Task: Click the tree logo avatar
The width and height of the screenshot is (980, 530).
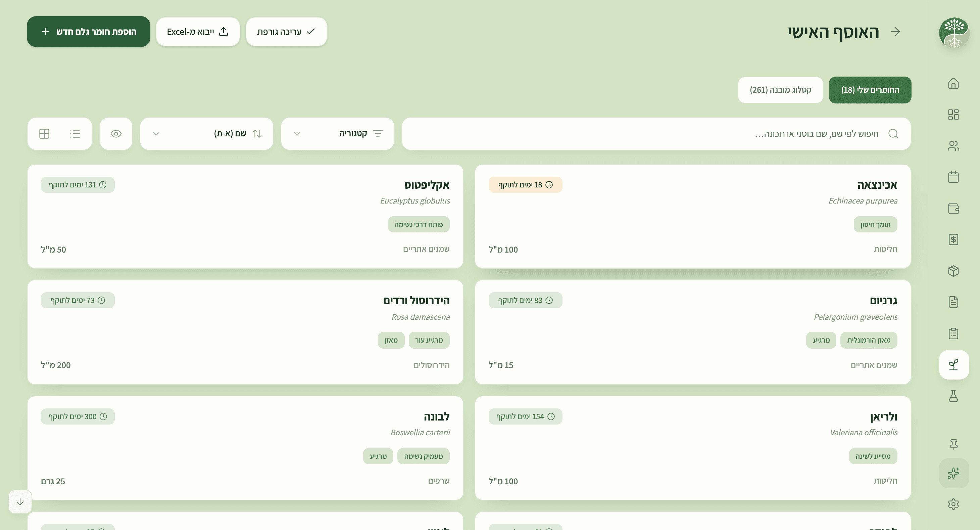Action: [953, 32]
